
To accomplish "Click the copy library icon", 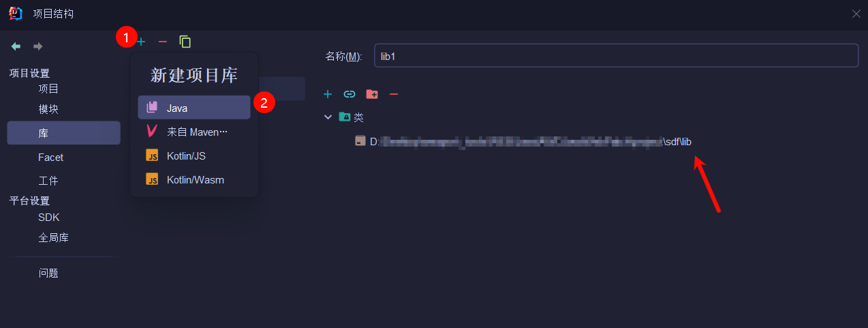I will click(185, 42).
